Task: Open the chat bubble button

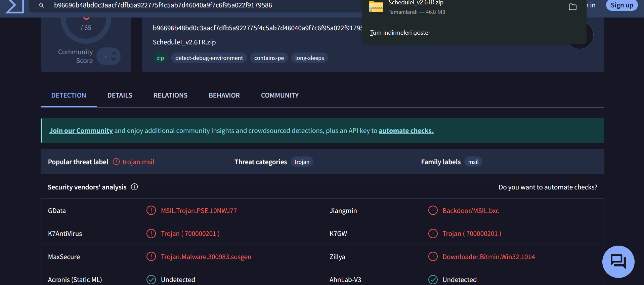Action: click(x=618, y=261)
